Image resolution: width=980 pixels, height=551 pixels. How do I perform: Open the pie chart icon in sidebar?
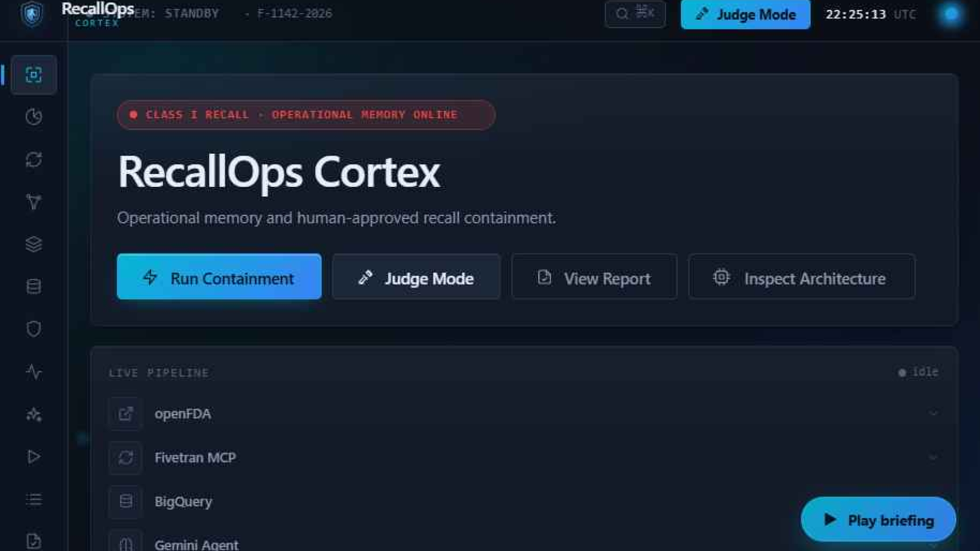pos(33,117)
